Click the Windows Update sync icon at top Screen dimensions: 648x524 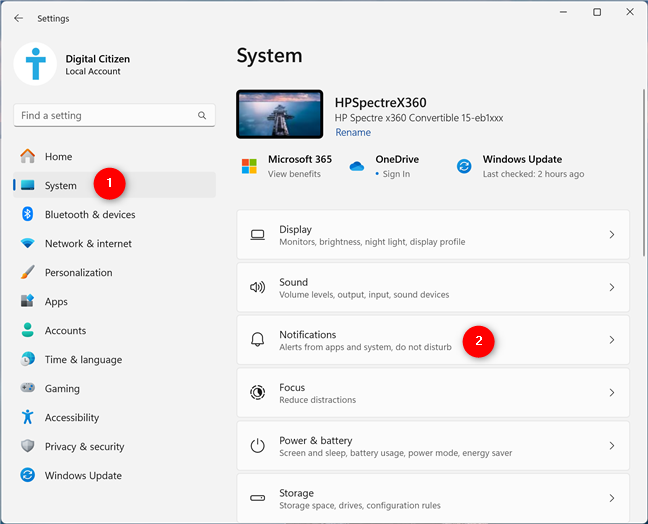pos(464,166)
